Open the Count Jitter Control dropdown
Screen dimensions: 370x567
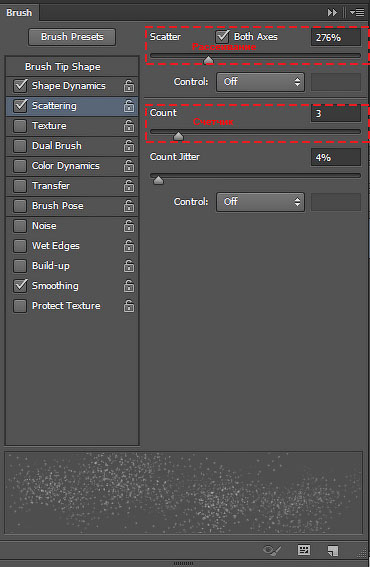click(x=260, y=202)
